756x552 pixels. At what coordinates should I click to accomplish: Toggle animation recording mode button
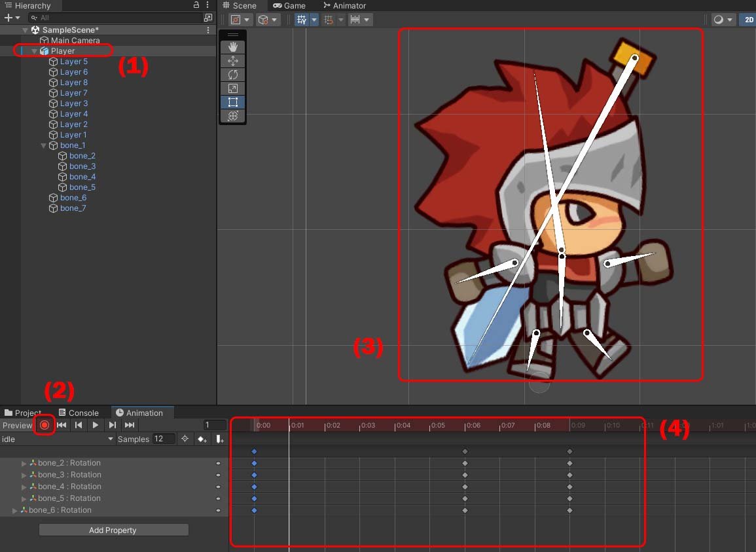point(45,426)
